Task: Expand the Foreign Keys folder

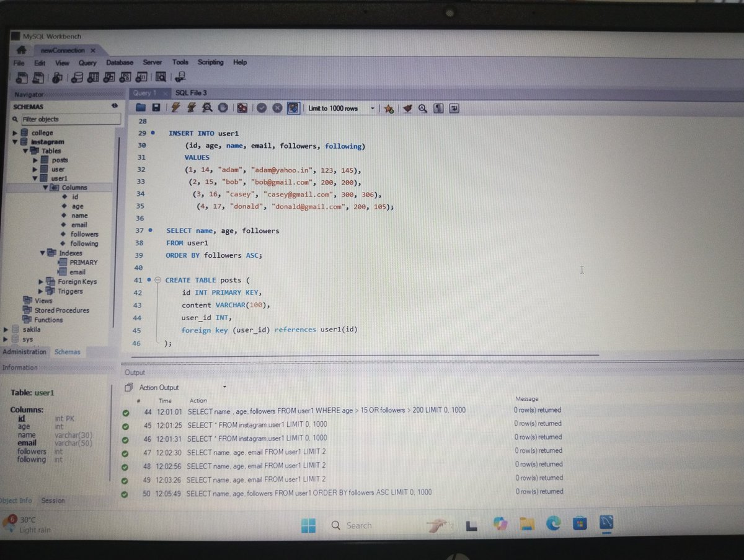Action: pos(42,281)
